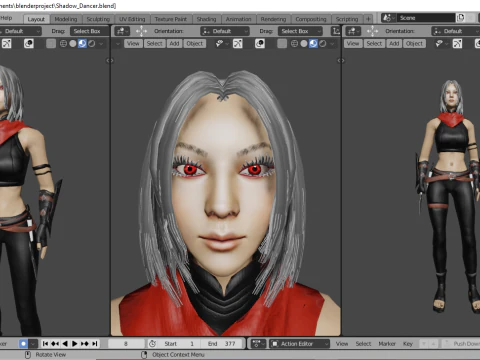
Task: Open the Texture Paint workspace tab
Action: [171, 19]
